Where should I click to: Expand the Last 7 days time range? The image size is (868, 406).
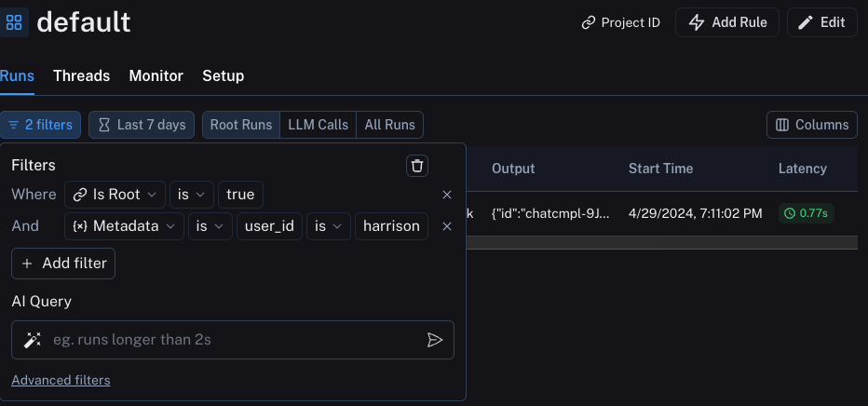click(142, 125)
